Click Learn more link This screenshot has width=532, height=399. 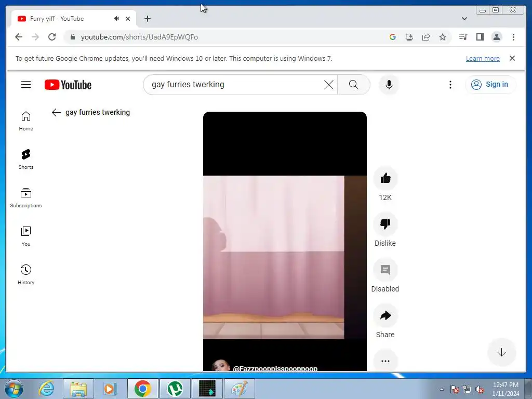[483, 58]
